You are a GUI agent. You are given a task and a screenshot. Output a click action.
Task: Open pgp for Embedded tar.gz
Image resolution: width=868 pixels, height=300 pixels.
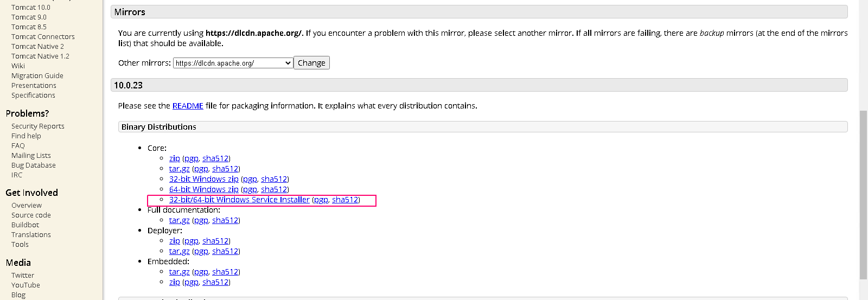(x=201, y=272)
